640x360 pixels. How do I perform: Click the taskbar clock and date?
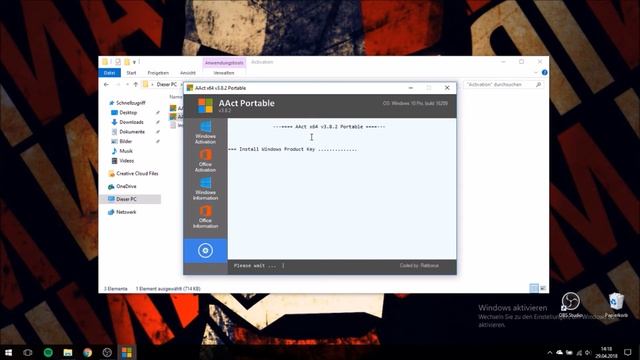(607, 352)
